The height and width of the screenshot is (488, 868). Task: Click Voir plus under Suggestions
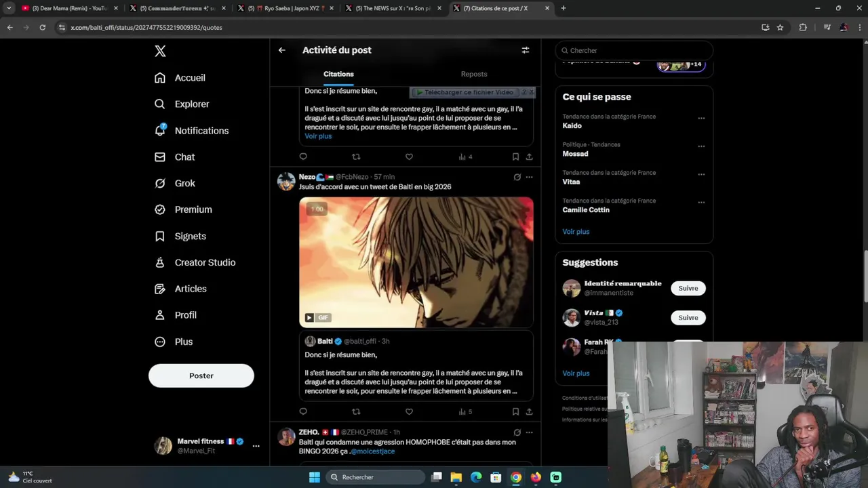[576, 373]
